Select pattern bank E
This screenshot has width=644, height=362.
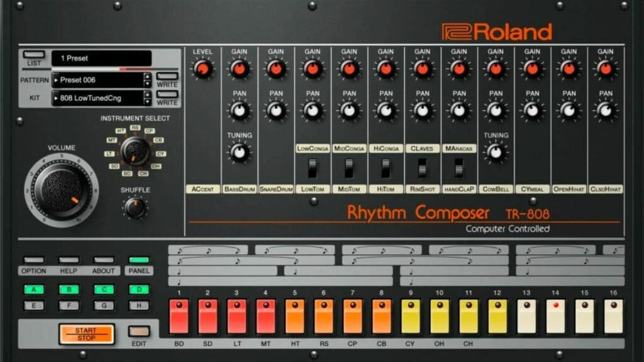point(34,306)
